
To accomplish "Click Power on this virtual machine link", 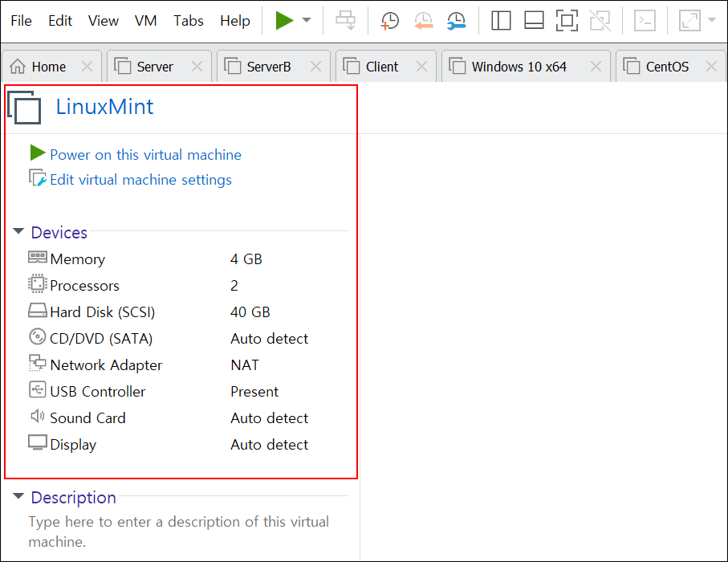I will click(146, 155).
